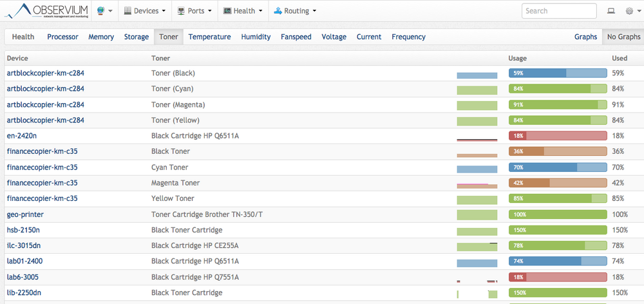Click the Device column header

(x=17, y=59)
